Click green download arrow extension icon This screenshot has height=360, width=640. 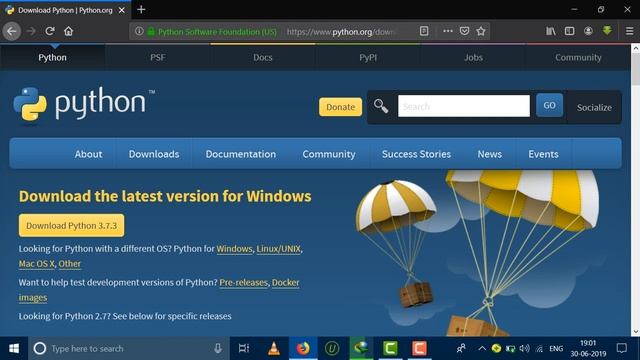[607, 31]
